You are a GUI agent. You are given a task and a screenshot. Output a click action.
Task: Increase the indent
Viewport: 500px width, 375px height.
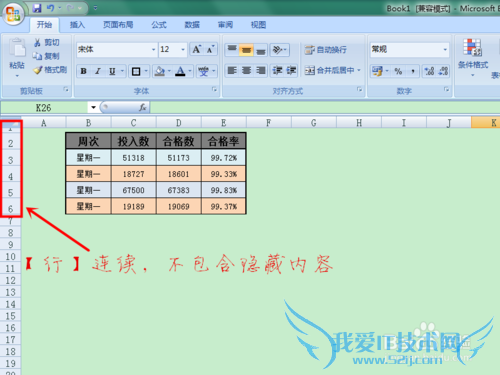click(291, 70)
